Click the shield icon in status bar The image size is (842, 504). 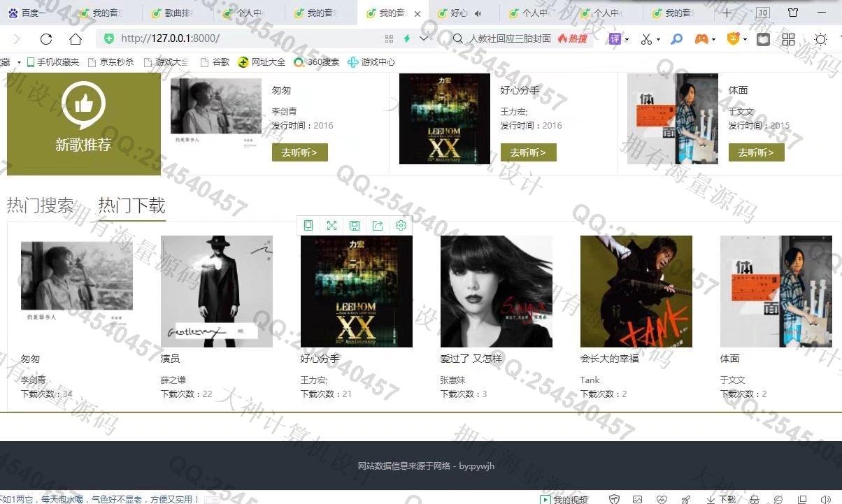614,499
